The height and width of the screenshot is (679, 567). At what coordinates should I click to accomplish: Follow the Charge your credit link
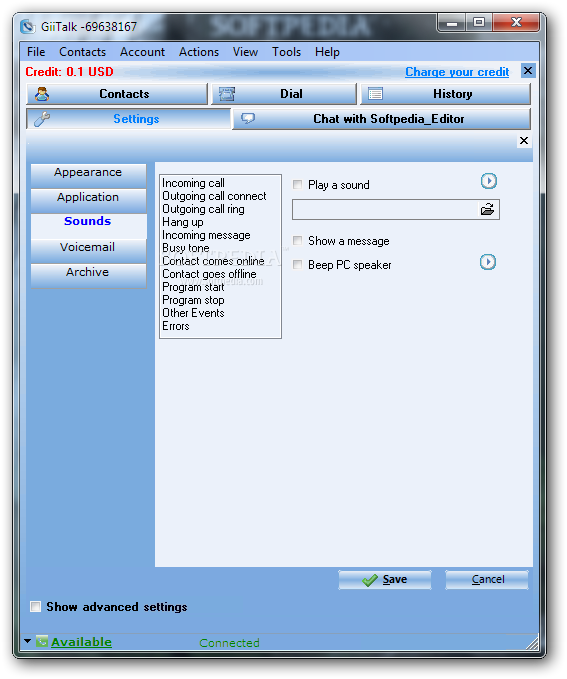coord(457,72)
